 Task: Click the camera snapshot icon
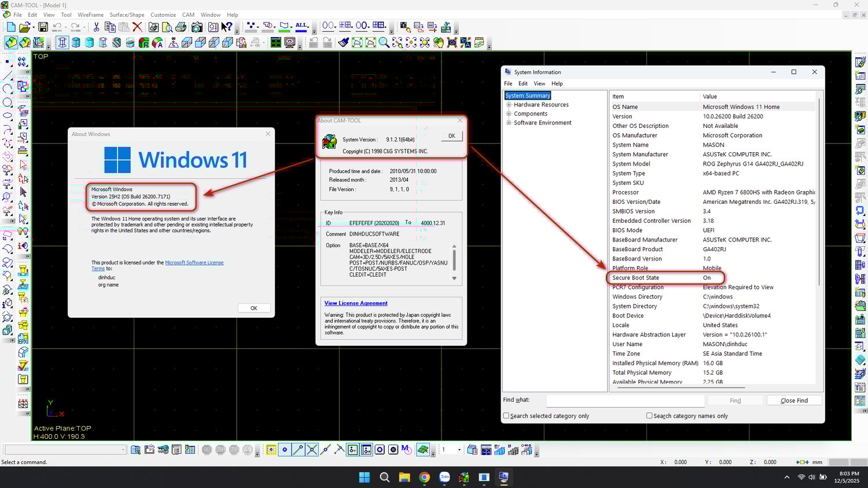click(x=197, y=27)
